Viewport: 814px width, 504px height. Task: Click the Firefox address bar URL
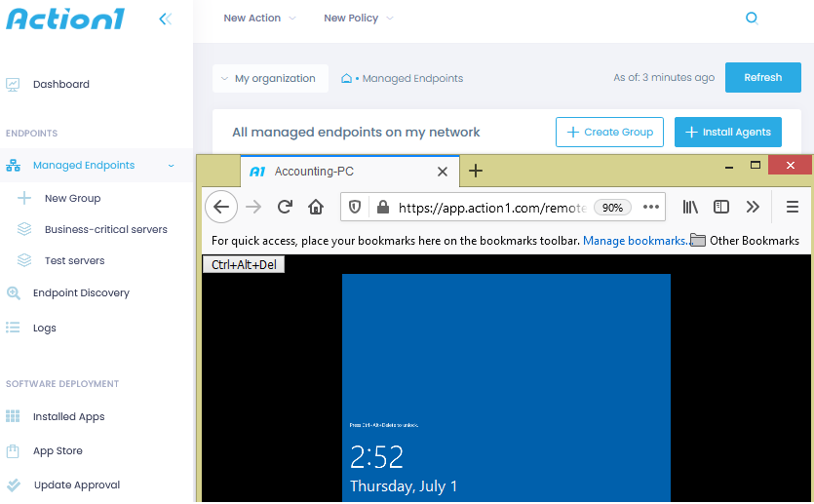click(x=492, y=208)
